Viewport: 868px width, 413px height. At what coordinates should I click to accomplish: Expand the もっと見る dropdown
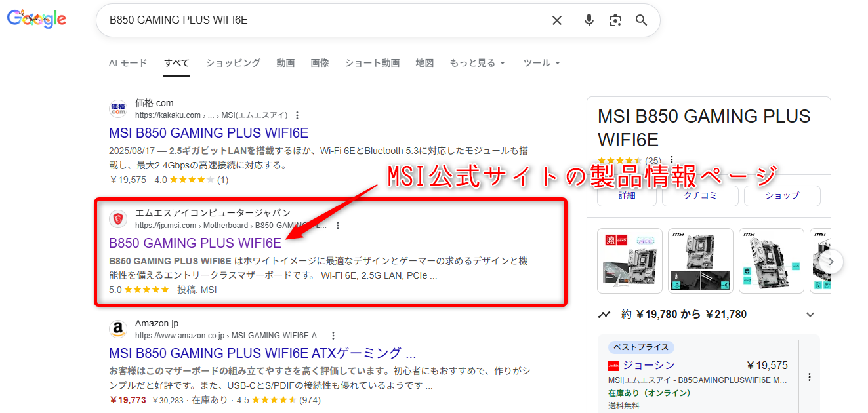[477, 63]
